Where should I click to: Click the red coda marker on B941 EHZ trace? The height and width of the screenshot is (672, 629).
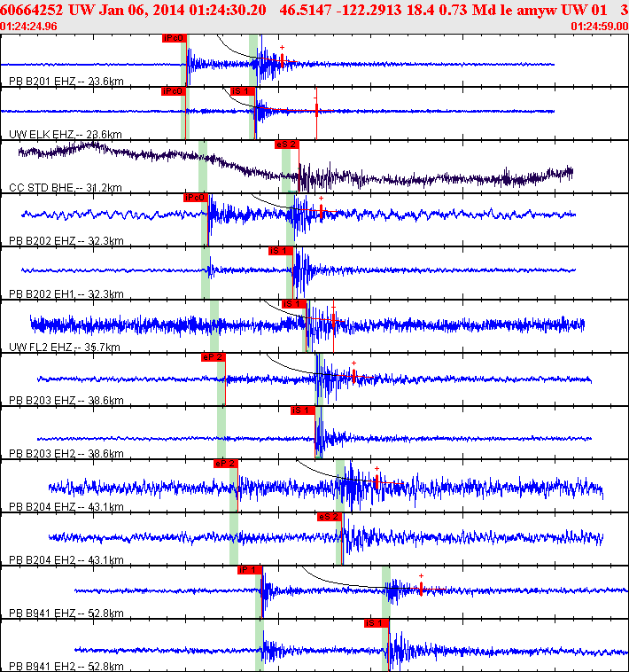coord(422,589)
